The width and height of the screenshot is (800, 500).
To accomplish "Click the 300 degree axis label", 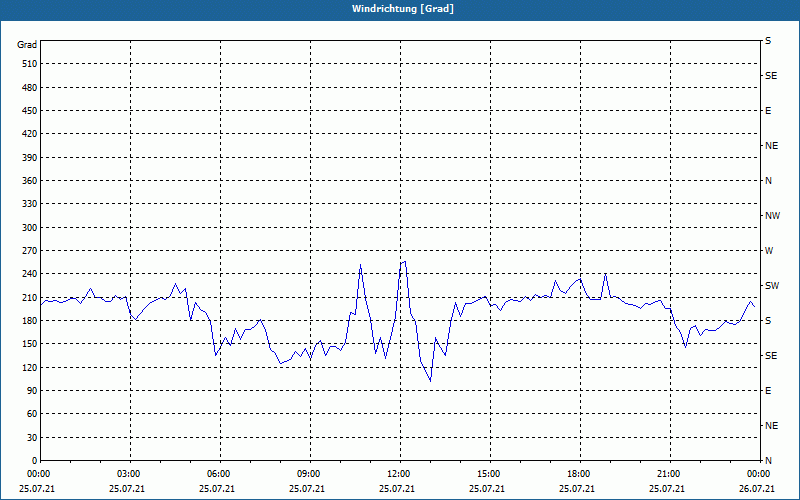I will point(29,228).
